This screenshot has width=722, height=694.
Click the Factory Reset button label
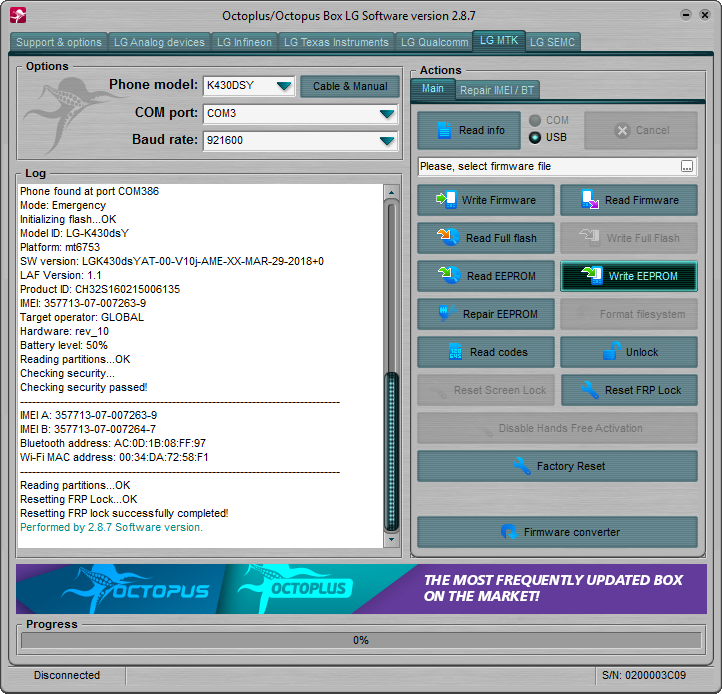coord(571,467)
